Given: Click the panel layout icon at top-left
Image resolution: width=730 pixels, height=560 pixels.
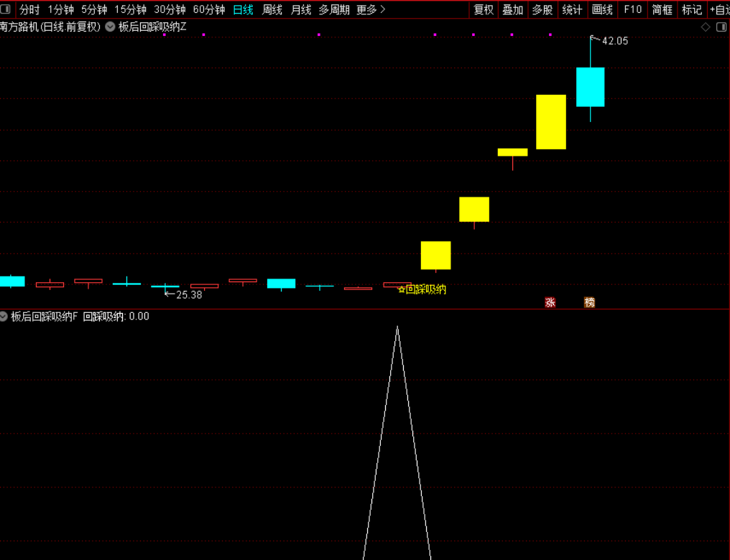Looking at the screenshot, I should coord(6,10).
